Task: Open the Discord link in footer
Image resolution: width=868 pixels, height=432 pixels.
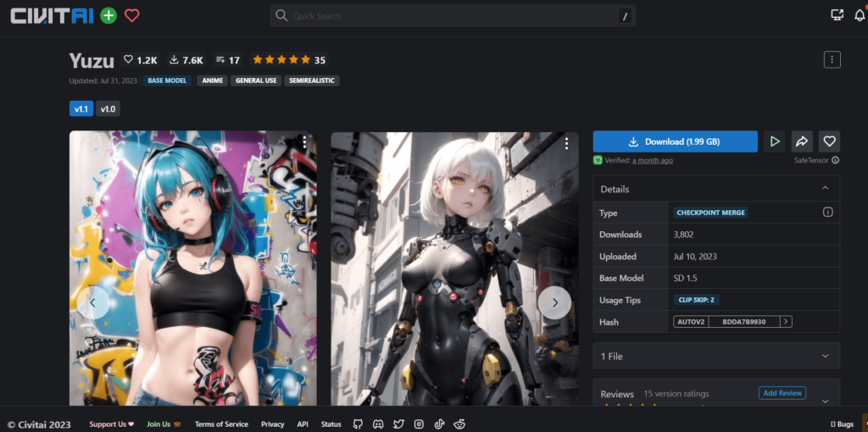Action: coord(378,424)
